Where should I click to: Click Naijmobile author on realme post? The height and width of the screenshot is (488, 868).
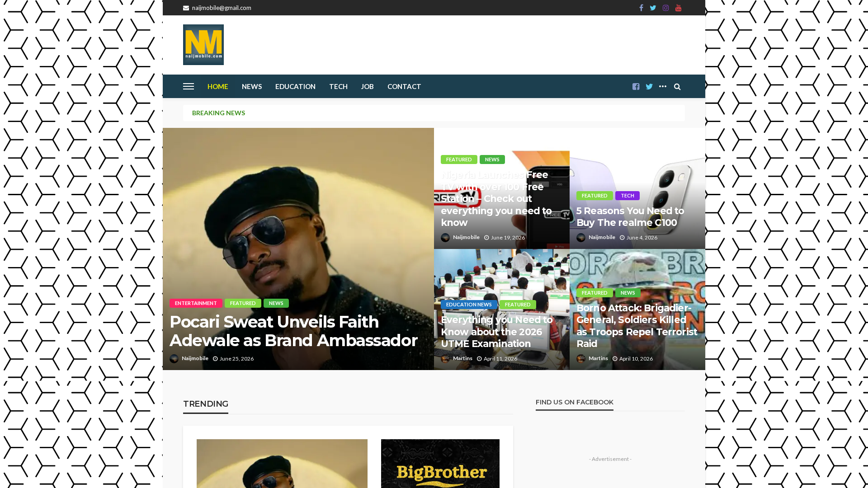point(602,237)
